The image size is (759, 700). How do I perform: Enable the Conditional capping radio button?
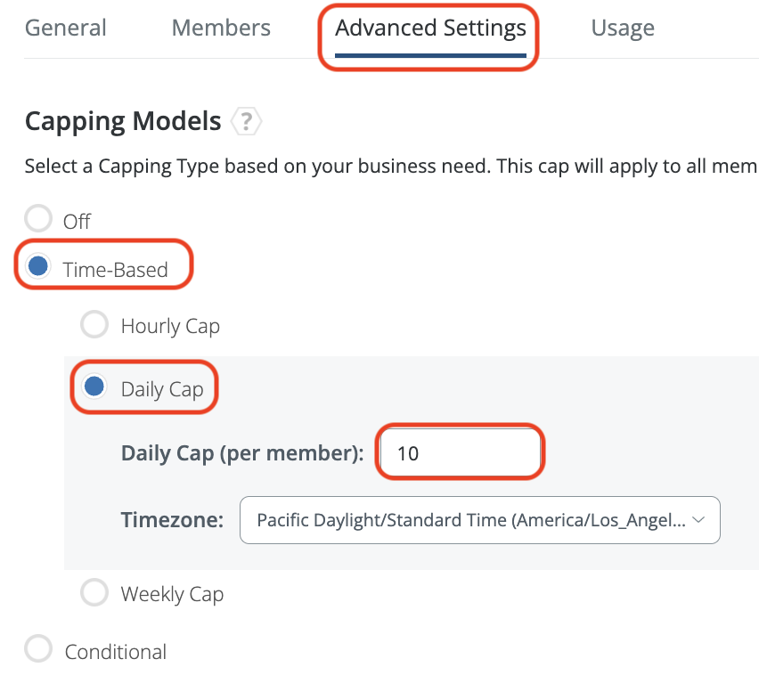click(x=38, y=649)
